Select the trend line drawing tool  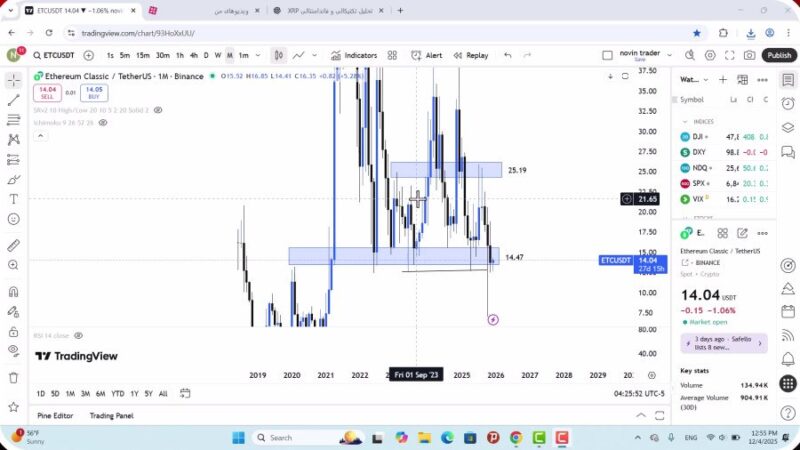coord(13,100)
